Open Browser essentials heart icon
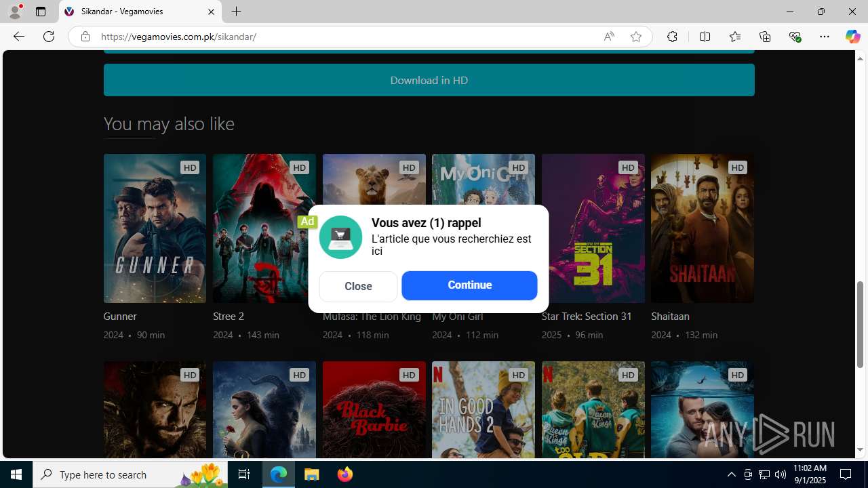The width and height of the screenshot is (868, 488). click(795, 37)
